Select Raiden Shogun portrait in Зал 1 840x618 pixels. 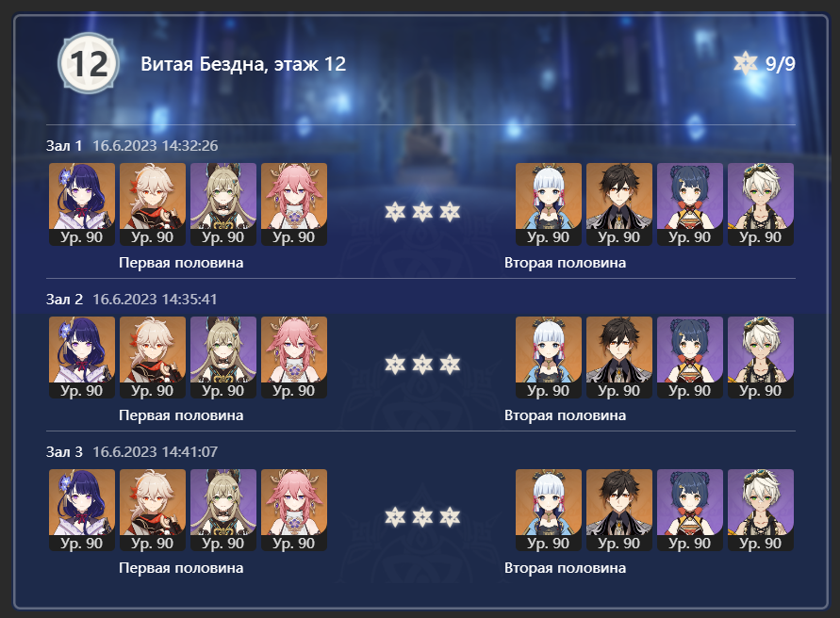pyautogui.click(x=82, y=204)
